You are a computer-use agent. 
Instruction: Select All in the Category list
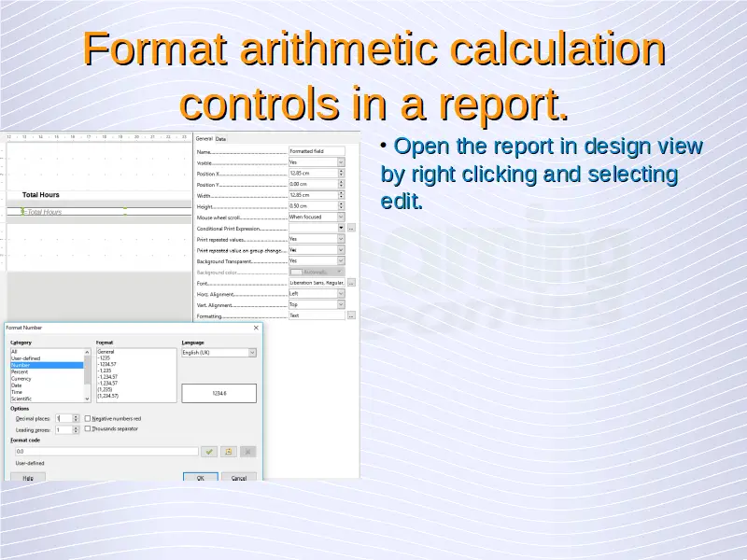click(47, 352)
